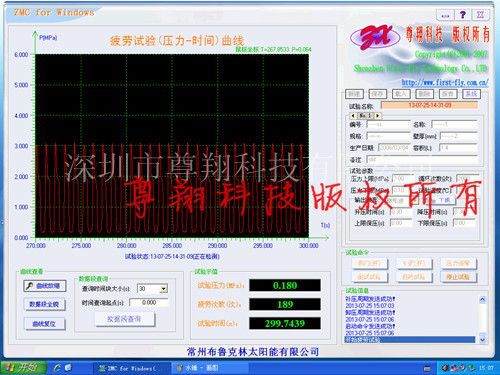Open Internet Explorer quick launch icon
This screenshot has width=500, height=375.
(57, 368)
